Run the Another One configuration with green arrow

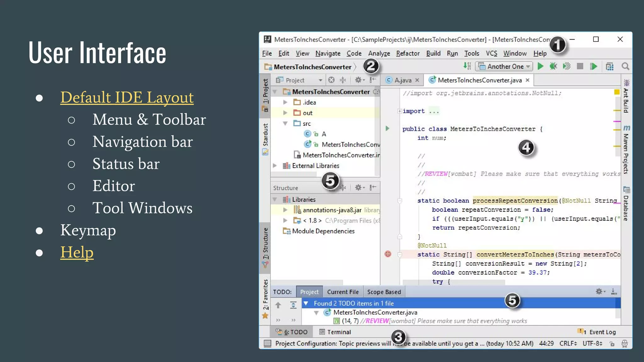[541, 66]
